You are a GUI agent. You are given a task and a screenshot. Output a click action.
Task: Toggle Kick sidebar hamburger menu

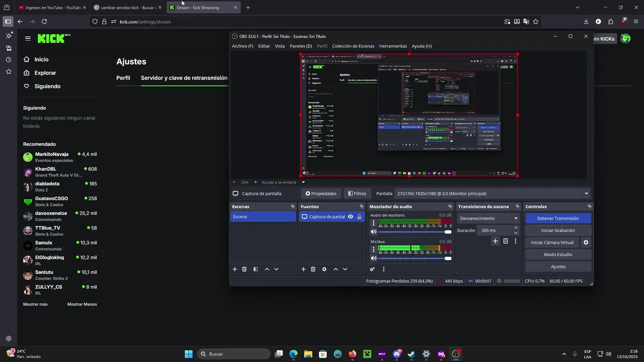click(x=28, y=39)
